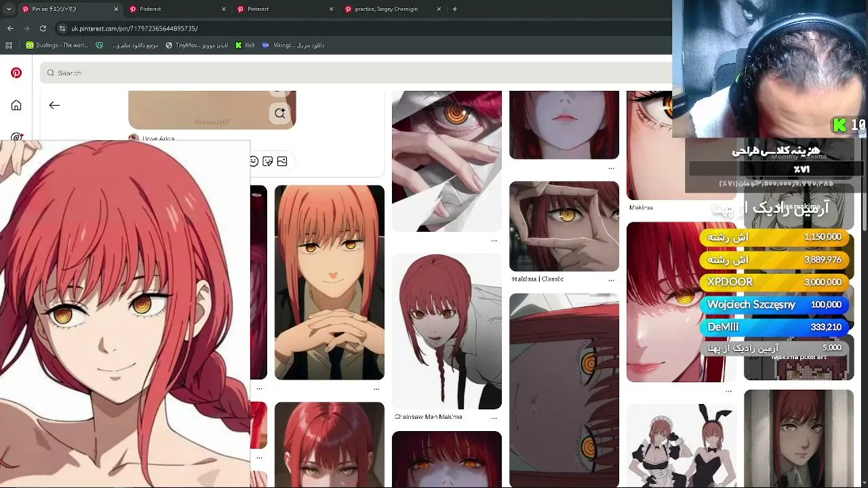868x488 pixels.
Task: Open the Chrome apps grid icon
Action: (9, 45)
